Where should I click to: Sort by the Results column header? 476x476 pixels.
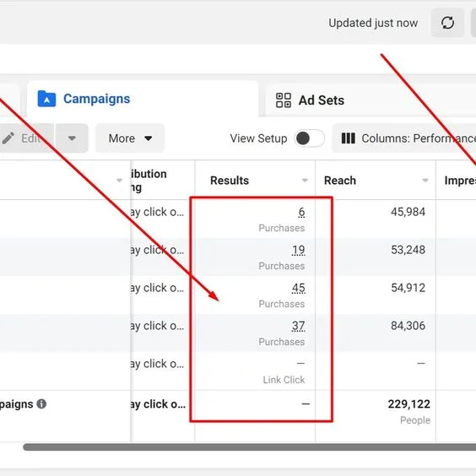(230, 181)
